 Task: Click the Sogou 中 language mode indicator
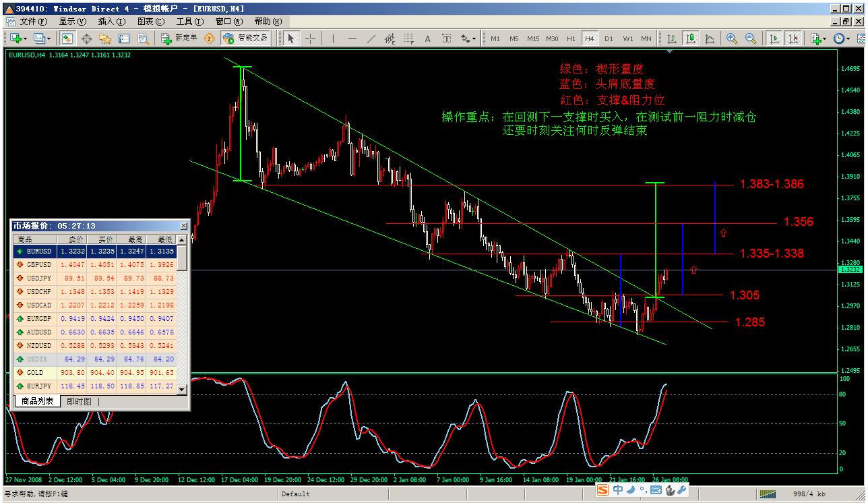pos(618,490)
